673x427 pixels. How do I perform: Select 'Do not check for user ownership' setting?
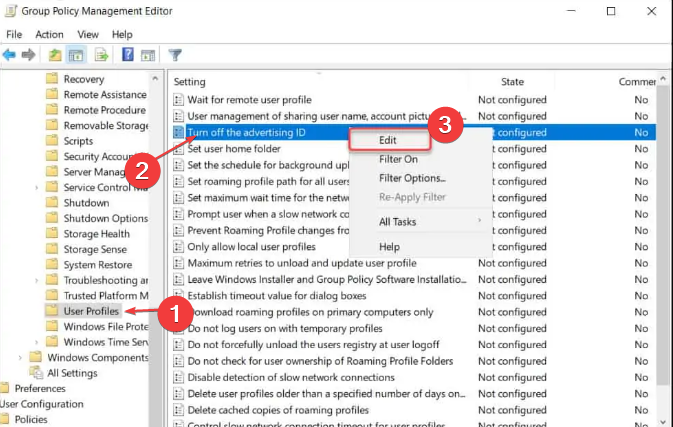click(x=320, y=361)
